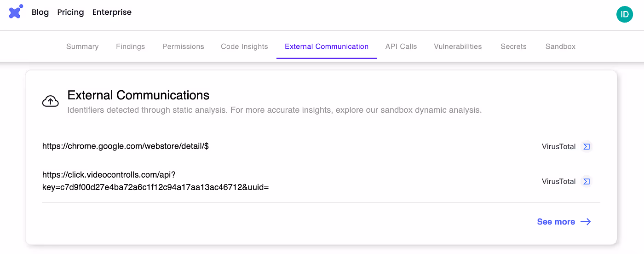The width and height of the screenshot is (644, 254).
Task: Select the External Communication tab
Action: click(327, 46)
